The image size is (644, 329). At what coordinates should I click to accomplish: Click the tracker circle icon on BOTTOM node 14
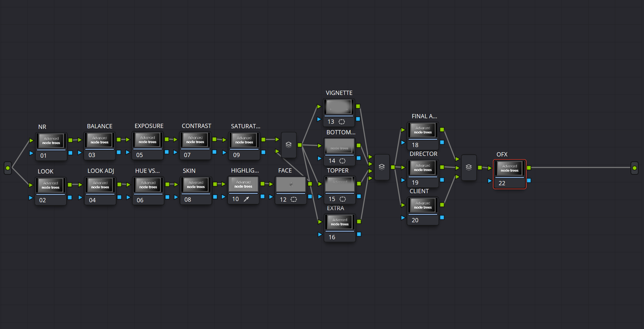pos(342,161)
